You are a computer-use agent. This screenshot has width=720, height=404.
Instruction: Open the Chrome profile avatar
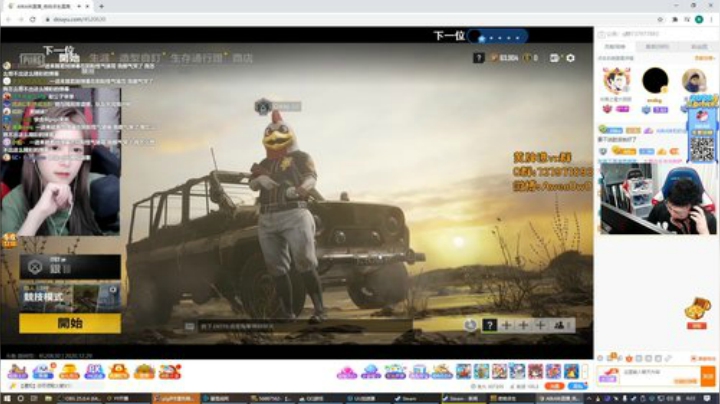click(699, 19)
